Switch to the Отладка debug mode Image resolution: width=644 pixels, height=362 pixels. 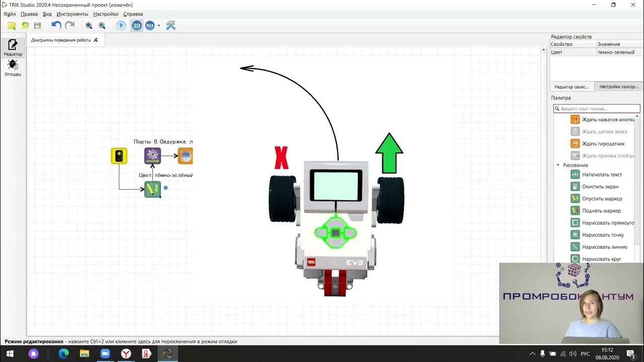click(13, 68)
